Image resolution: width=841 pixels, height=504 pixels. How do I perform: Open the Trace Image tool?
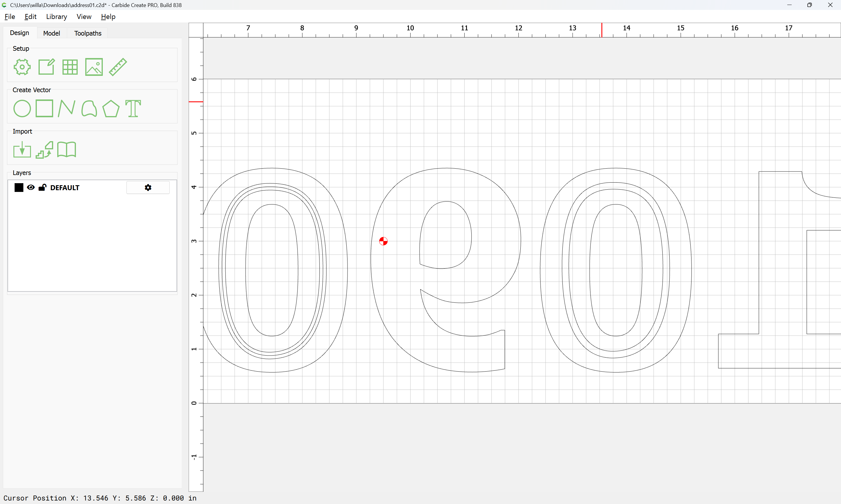(x=44, y=150)
